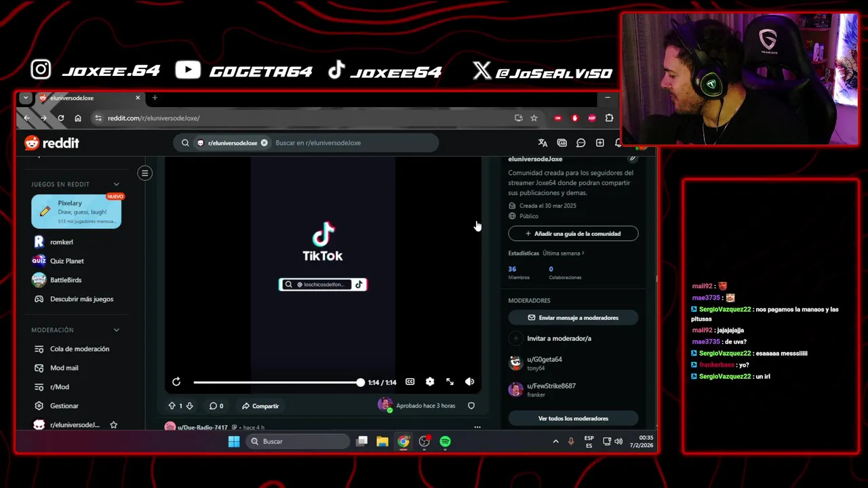Share the post via Compartir
The image size is (868, 488).
tap(260, 406)
